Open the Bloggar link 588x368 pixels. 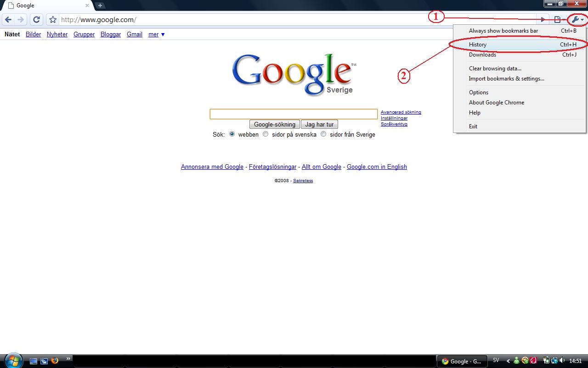pyautogui.click(x=111, y=34)
